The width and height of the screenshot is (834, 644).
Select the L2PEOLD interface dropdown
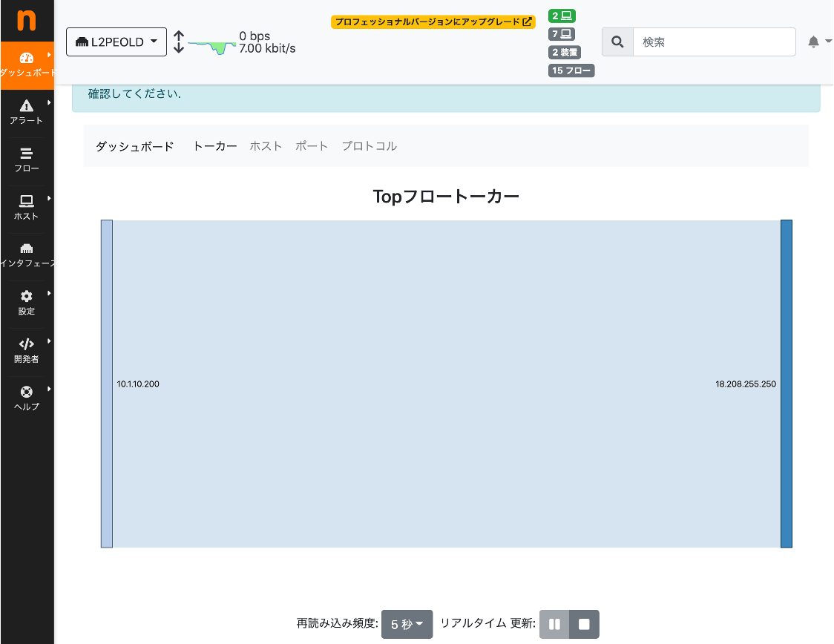pos(116,42)
